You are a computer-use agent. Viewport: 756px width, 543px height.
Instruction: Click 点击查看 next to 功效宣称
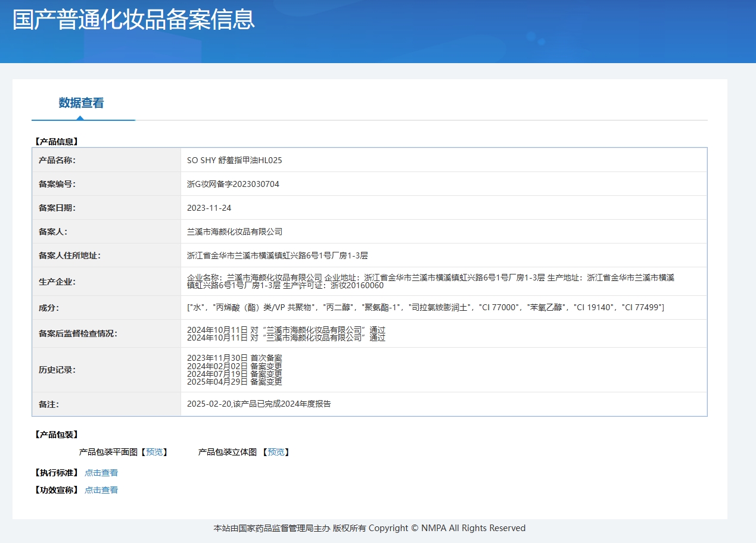coord(101,490)
